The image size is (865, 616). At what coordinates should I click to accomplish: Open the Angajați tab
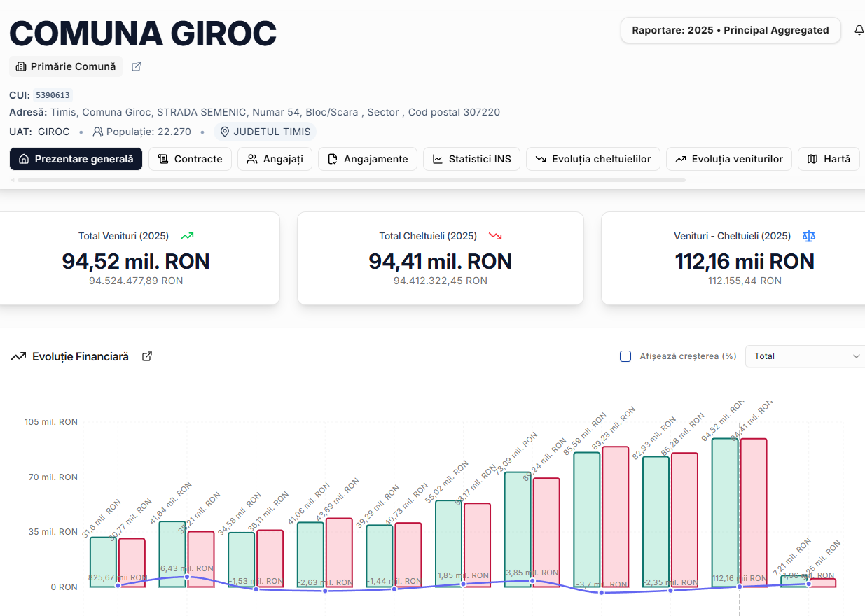(275, 159)
